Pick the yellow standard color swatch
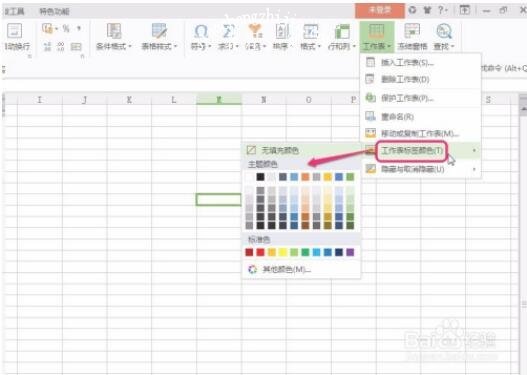 [x=283, y=252]
